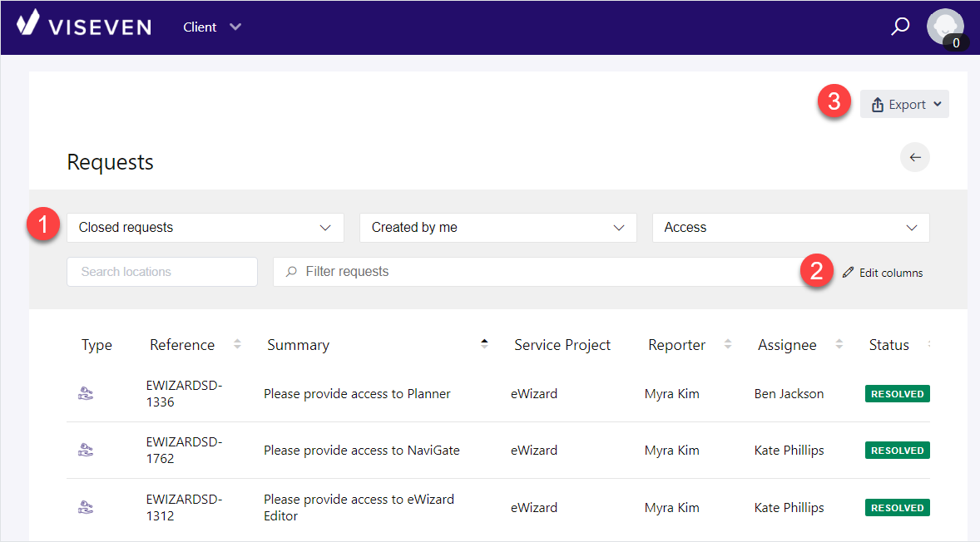Sort by Assignee column arrows

839,344
